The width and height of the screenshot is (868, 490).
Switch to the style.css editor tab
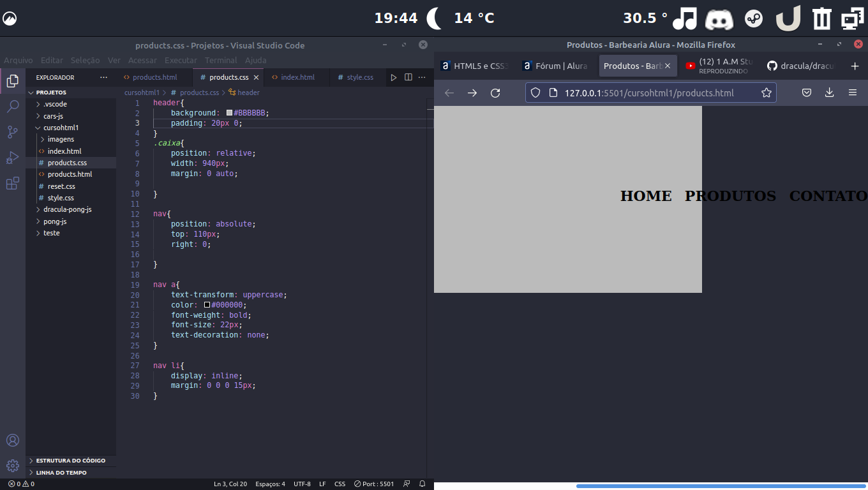[x=359, y=77]
